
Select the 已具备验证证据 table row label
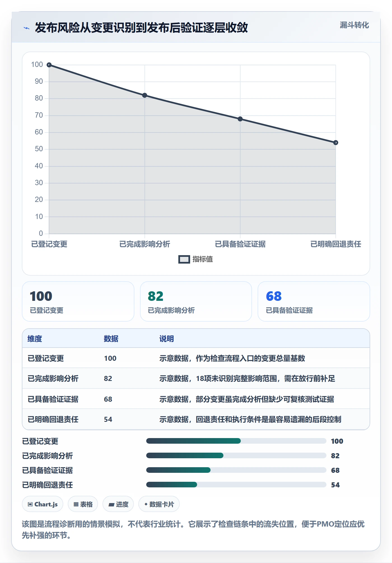[x=53, y=399]
